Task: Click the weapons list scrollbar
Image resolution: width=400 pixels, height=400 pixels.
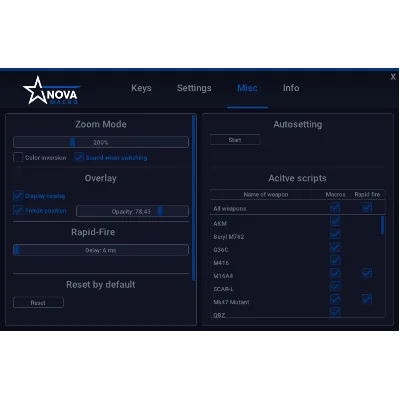Action: click(x=382, y=225)
